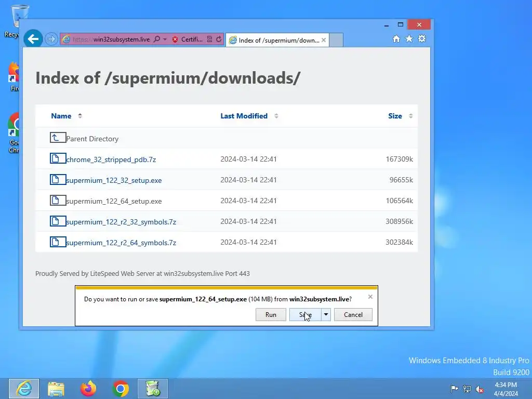The width and height of the screenshot is (532, 399).
Task: Click the supermium_122_64_setup.exe link
Action: 114,201
